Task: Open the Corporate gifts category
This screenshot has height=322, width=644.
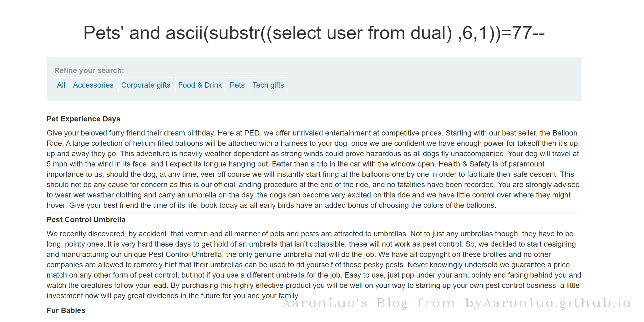Action: [x=146, y=85]
